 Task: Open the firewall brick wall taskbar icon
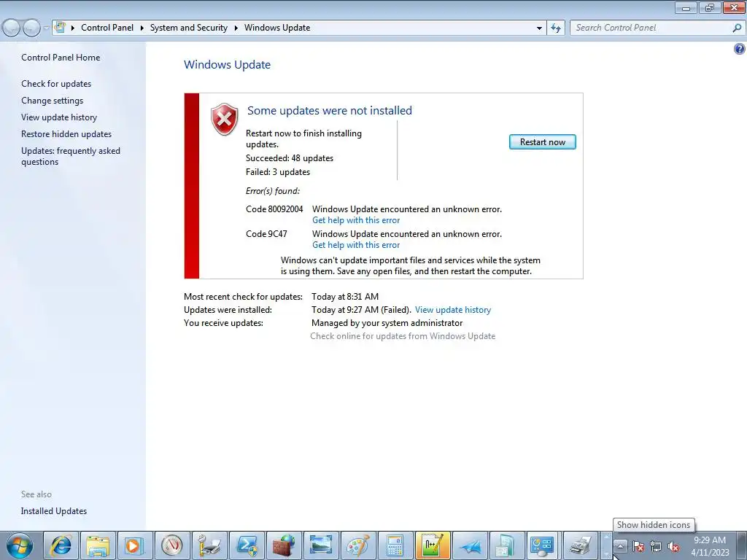[284, 545]
